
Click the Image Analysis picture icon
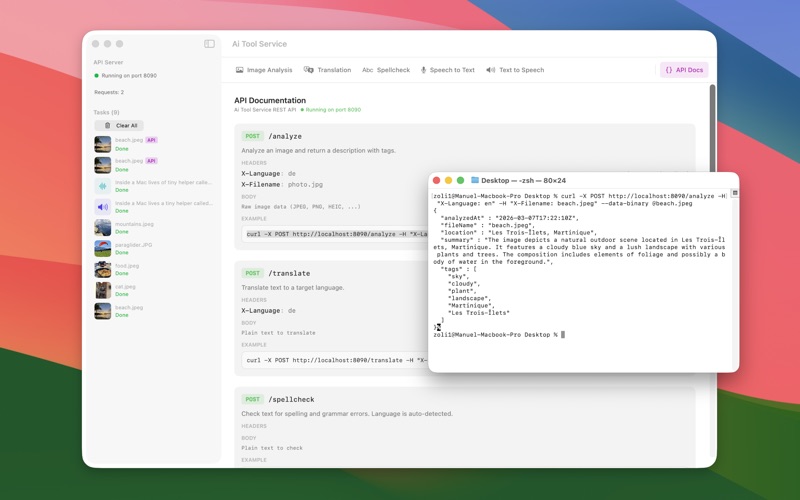[239, 70]
